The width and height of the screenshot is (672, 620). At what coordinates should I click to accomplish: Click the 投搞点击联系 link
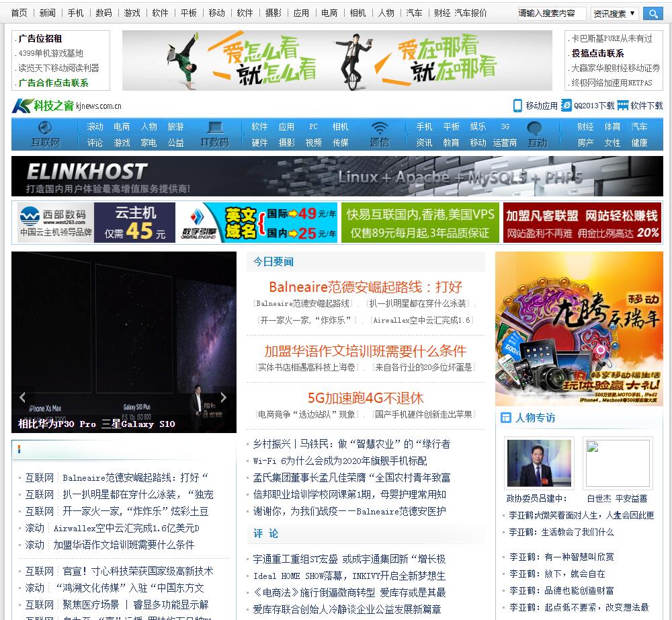pos(597,54)
